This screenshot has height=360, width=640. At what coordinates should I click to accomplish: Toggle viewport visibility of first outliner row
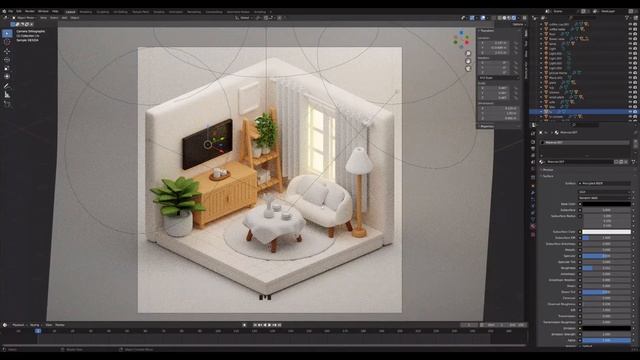[x=630, y=24]
